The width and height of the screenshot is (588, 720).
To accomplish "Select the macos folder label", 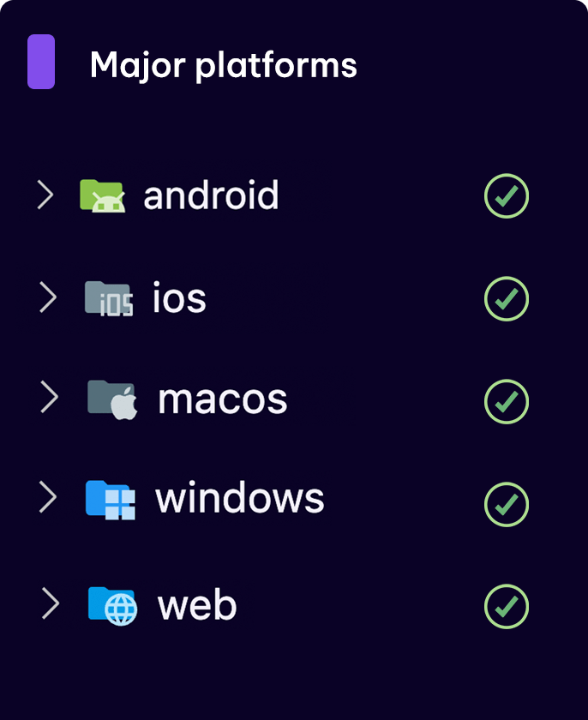I will click(x=223, y=400).
